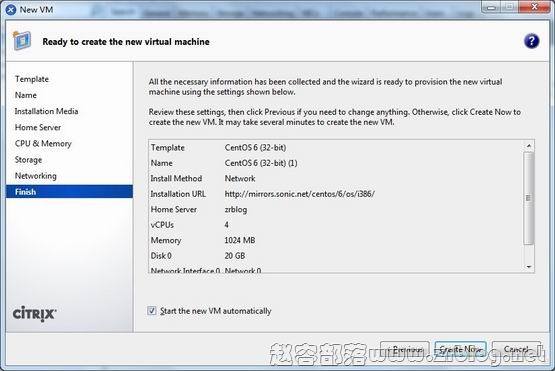Minimize the New VM window
The image size is (555, 371).
(491, 7)
